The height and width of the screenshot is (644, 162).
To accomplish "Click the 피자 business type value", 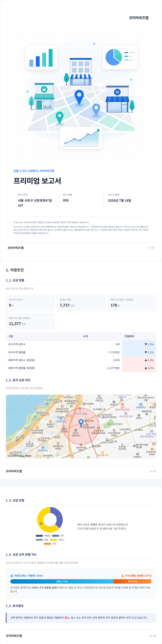I will (66, 200).
